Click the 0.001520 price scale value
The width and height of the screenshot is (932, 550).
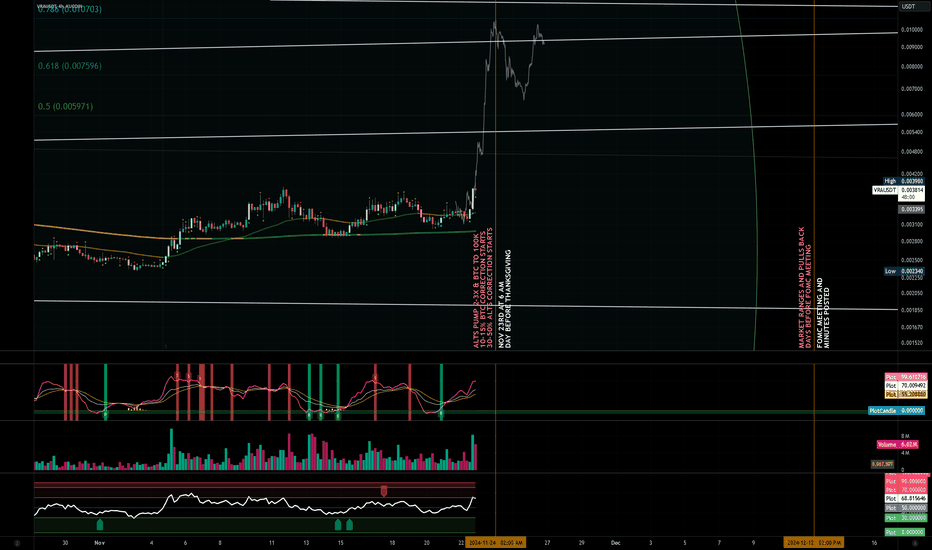(912, 343)
